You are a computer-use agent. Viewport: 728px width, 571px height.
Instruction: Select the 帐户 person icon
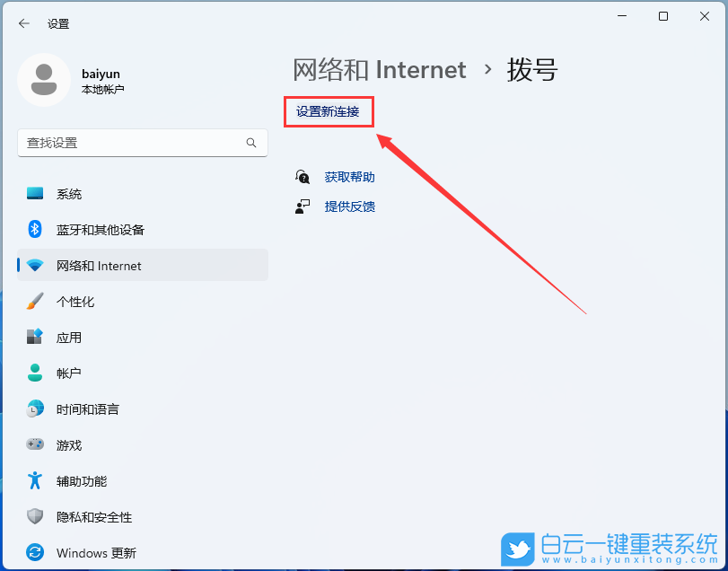click(34, 373)
